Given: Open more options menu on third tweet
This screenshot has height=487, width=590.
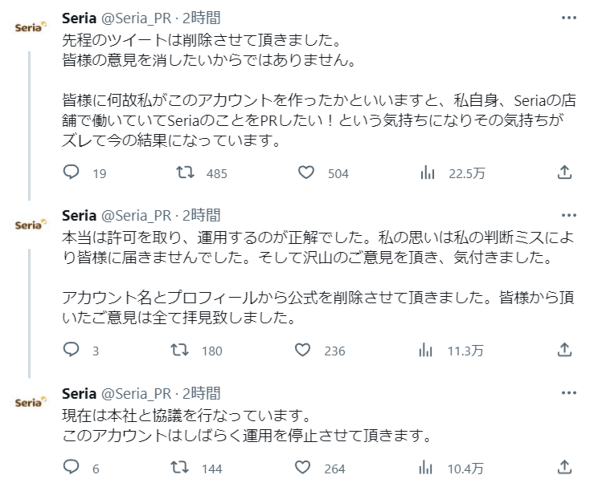Looking at the screenshot, I should point(569,393).
